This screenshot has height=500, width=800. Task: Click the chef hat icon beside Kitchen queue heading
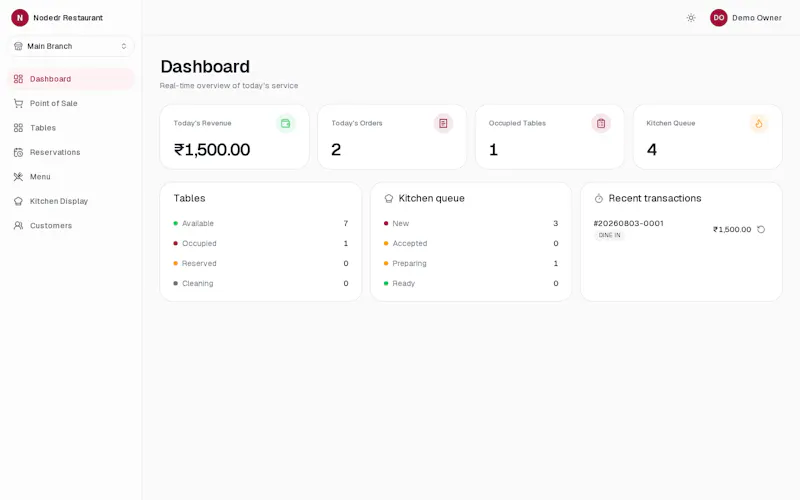coord(389,198)
